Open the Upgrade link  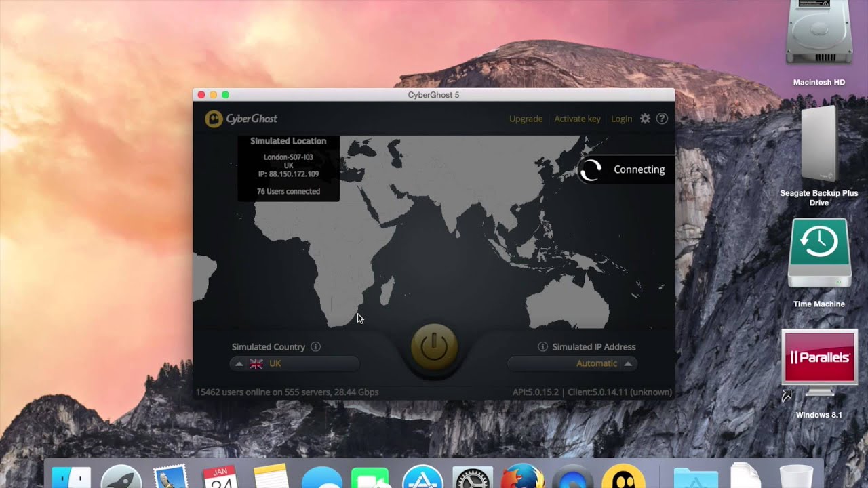click(526, 119)
